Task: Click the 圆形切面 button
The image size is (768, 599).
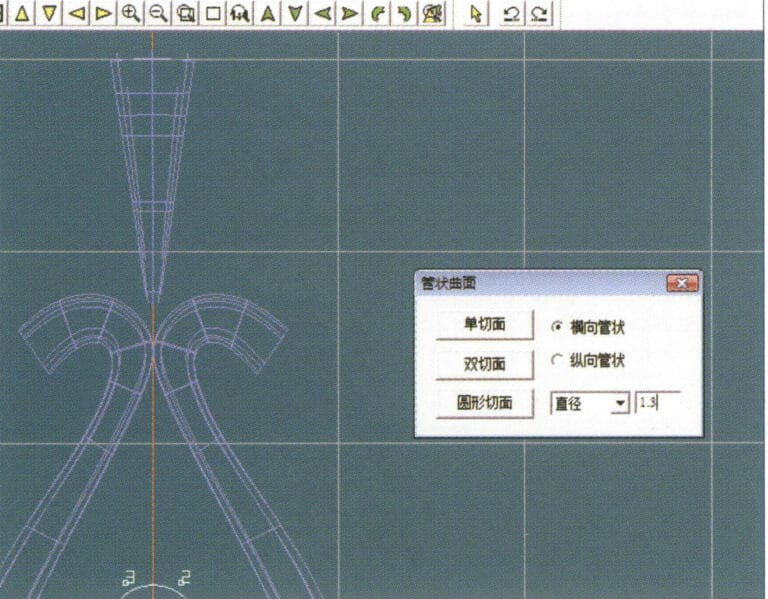Action: click(484, 403)
